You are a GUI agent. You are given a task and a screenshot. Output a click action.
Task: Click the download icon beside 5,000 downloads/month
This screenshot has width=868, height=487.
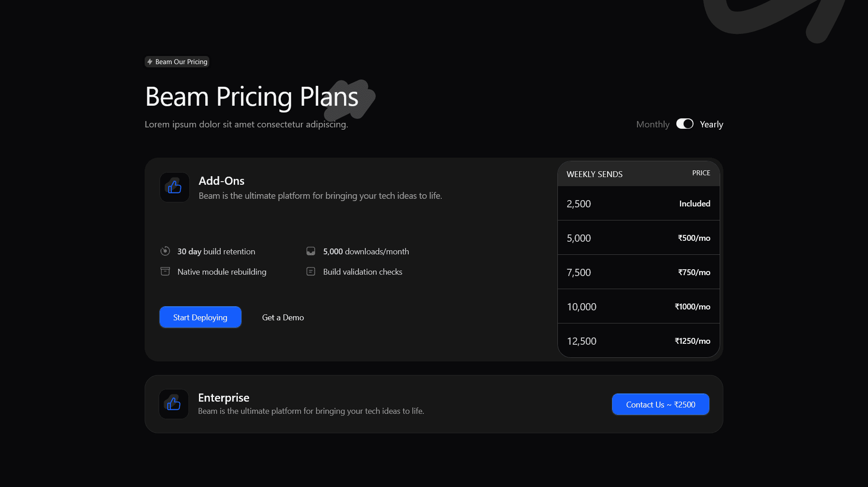coord(311,251)
